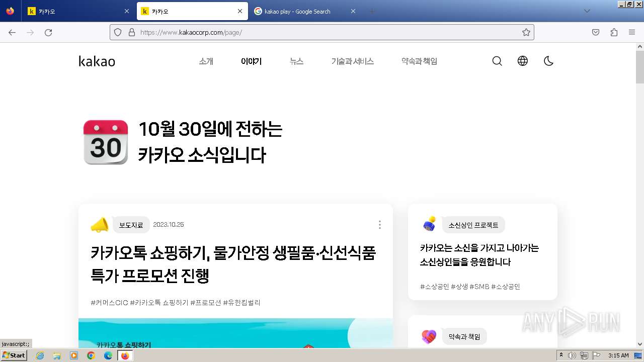Open the Extensions puzzle icon
This screenshot has width=644, height=362.
click(614, 32)
